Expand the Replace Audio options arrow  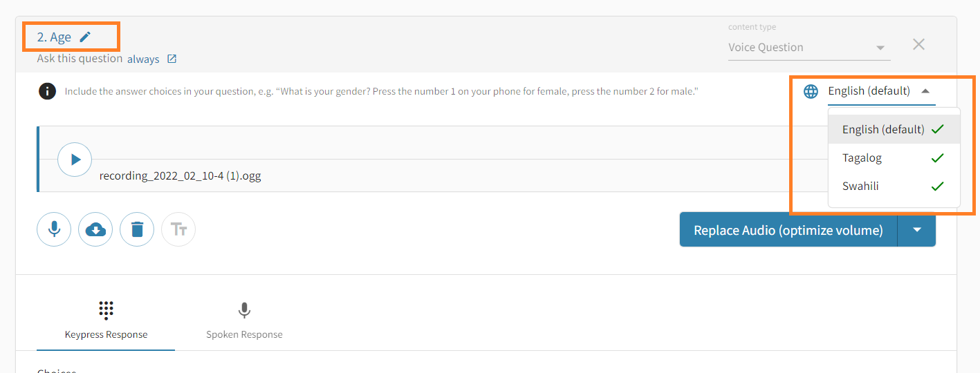click(917, 230)
